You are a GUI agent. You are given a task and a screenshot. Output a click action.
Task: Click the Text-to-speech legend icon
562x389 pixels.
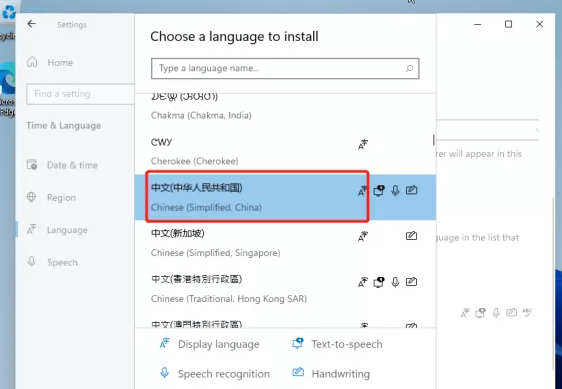298,343
